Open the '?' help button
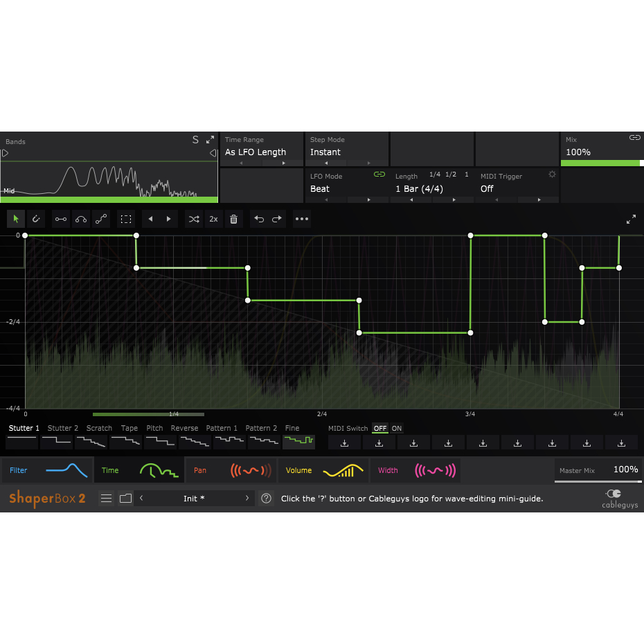 coord(266,498)
